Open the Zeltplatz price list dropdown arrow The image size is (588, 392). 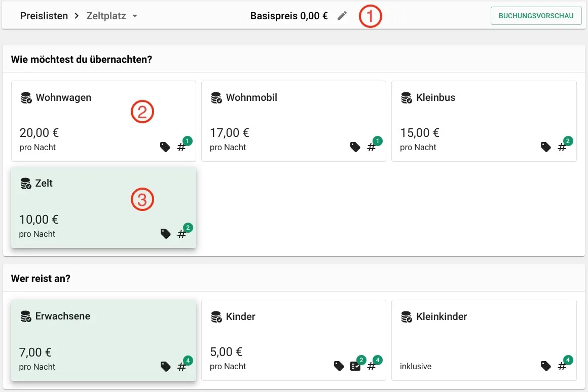point(135,16)
